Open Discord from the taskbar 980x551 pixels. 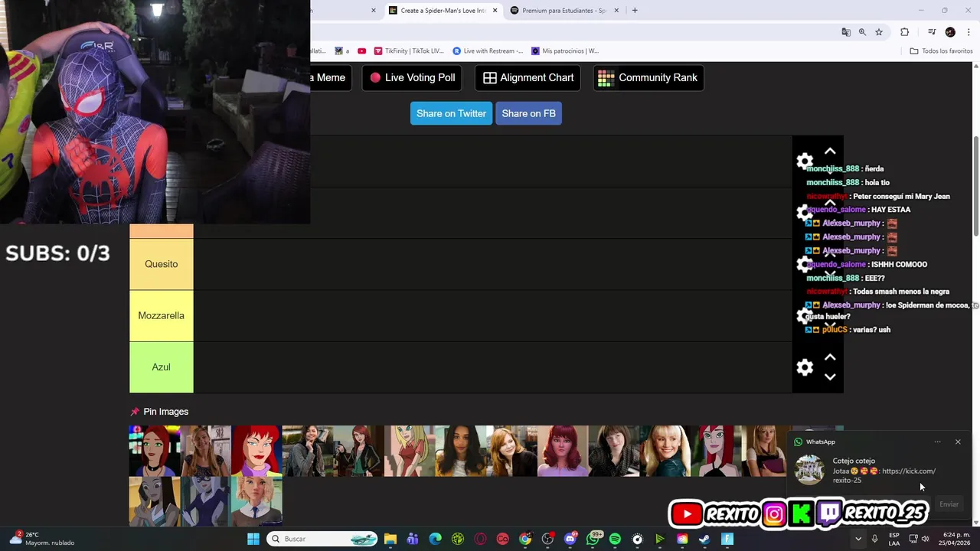pyautogui.click(x=570, y=539)
